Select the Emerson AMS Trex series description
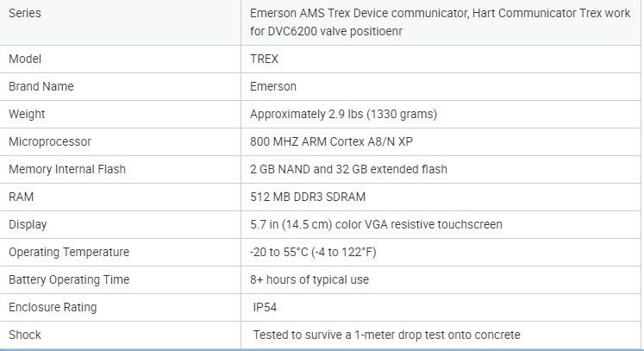The height and width of the screenshot is (351, 644). coord(440,22)
